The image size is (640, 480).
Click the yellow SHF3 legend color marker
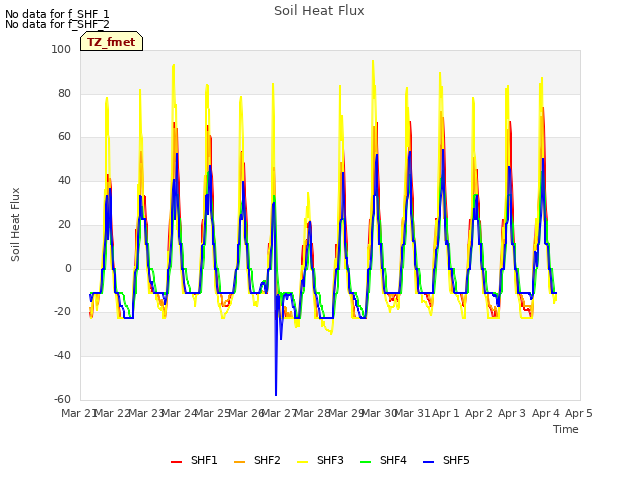(x=302, y=462)
